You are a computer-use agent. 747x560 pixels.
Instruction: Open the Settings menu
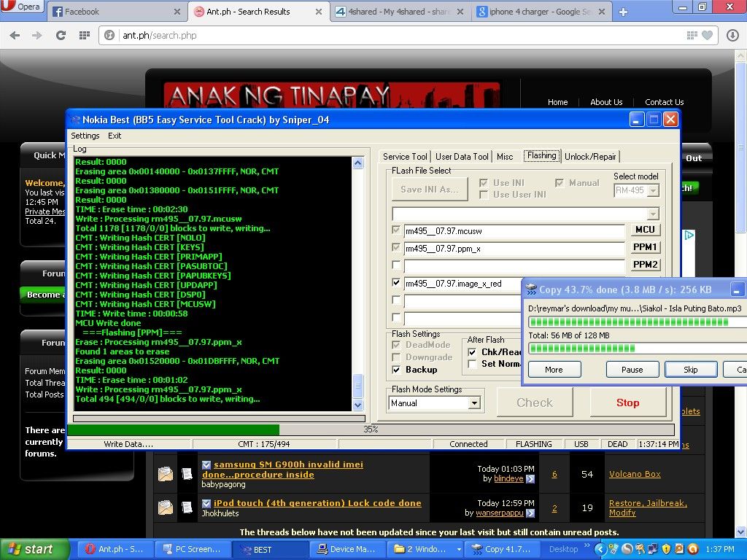click(x=85, y=136)
